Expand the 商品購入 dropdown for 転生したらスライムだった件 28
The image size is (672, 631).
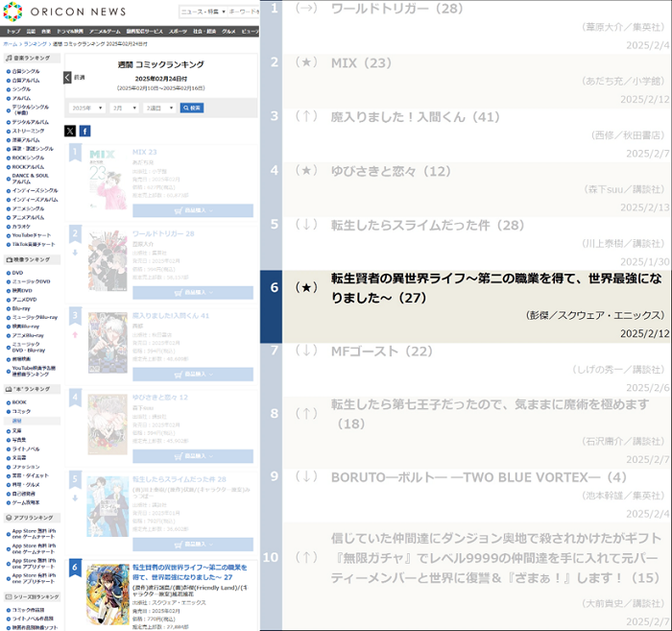193,545
